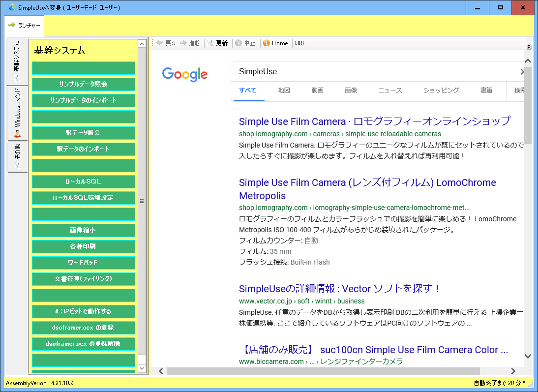
Task: Select the ニュース Google search category
Action: point(389,90)
